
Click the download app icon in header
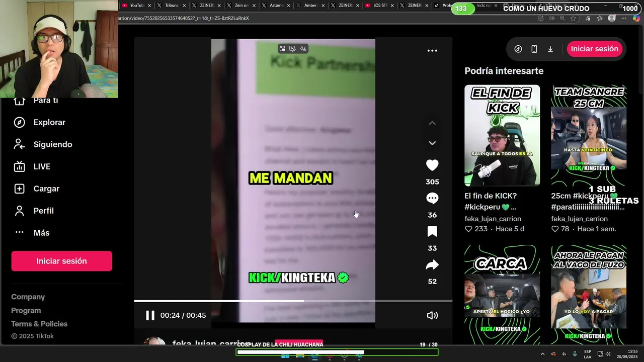tap(550, 49)
